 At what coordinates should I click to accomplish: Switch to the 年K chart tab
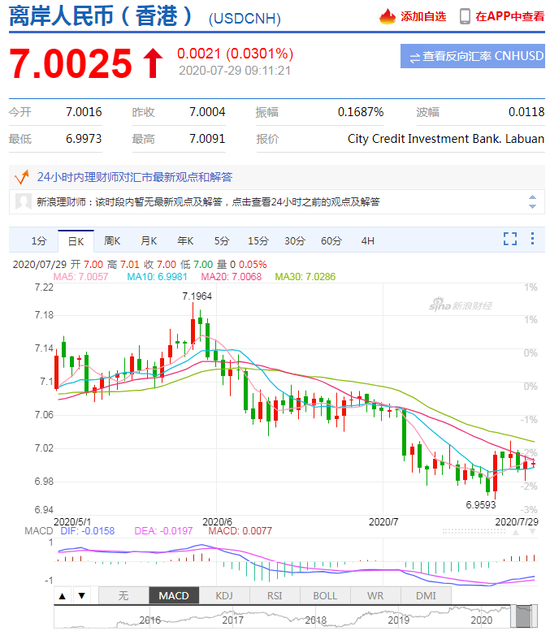185,241
